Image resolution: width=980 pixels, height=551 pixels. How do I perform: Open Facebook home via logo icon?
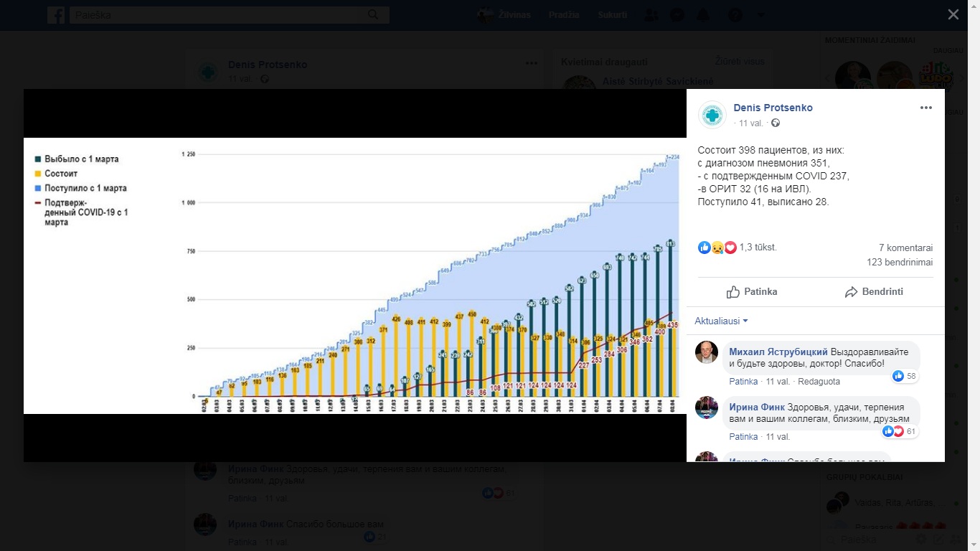pos(56,15)
